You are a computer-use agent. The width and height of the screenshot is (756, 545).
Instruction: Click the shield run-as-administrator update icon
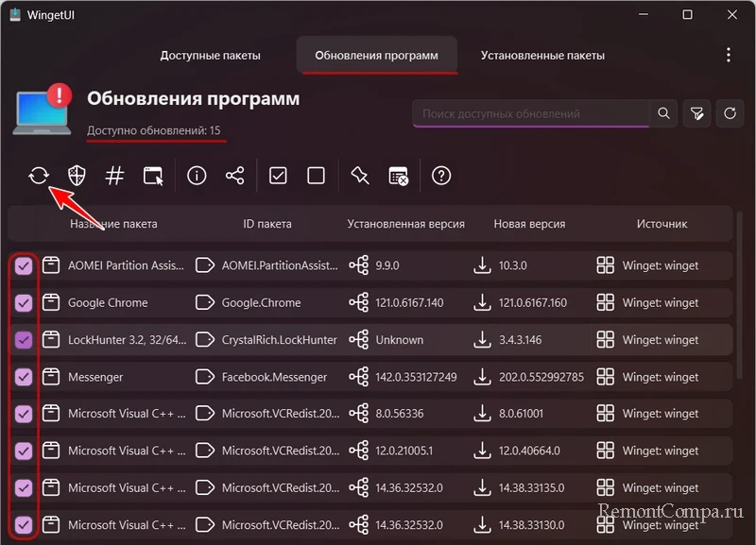point(77,176)
